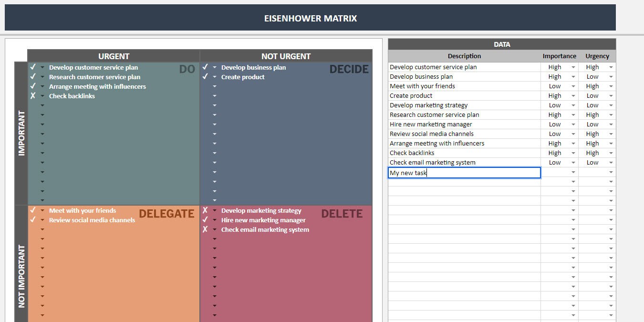Click the checkmark beside Develop customer service plan
Viewport: 644px width, 322px height.
coord(33,67)
